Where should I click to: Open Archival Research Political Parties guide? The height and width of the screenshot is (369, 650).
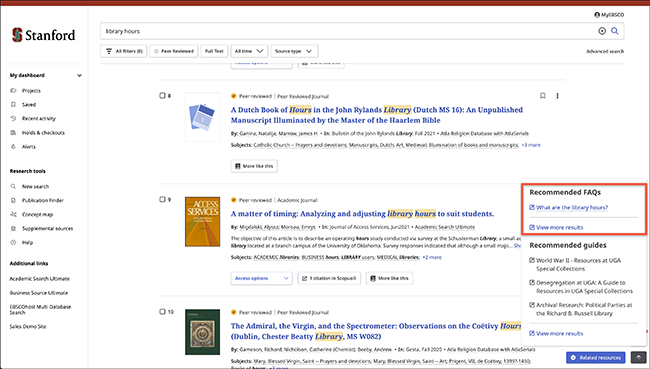point(584,309)
